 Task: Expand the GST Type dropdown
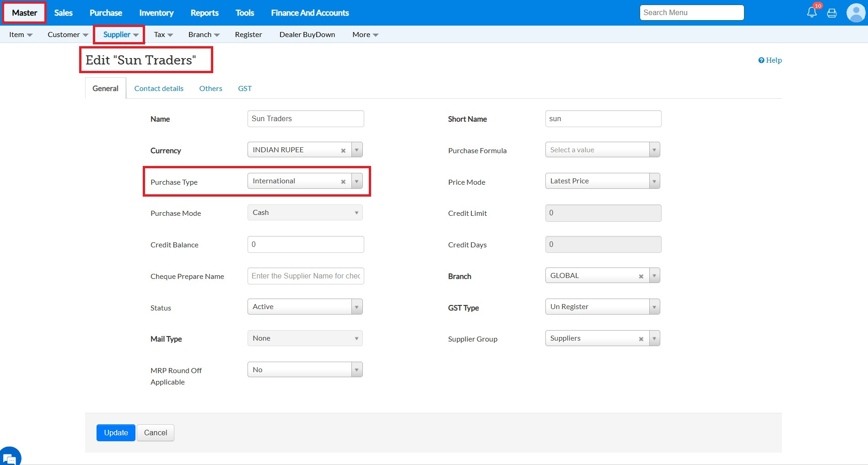pos(602,307)
